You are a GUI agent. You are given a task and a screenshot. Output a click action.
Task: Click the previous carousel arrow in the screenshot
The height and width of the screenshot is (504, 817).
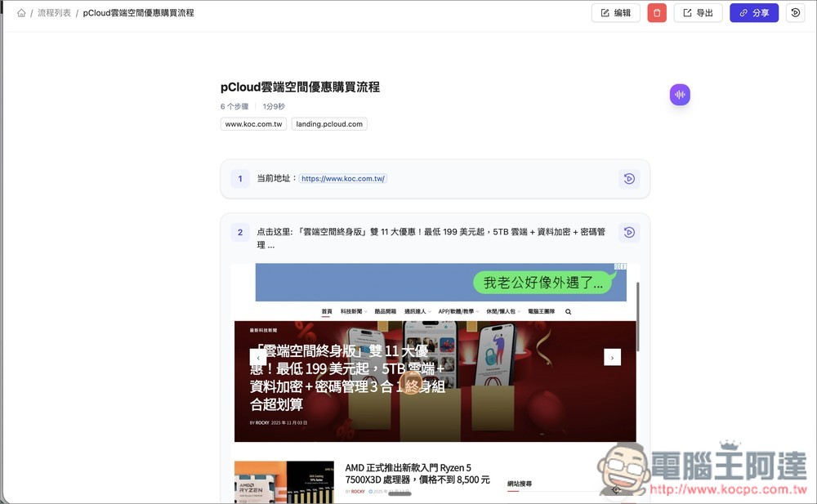257,357
